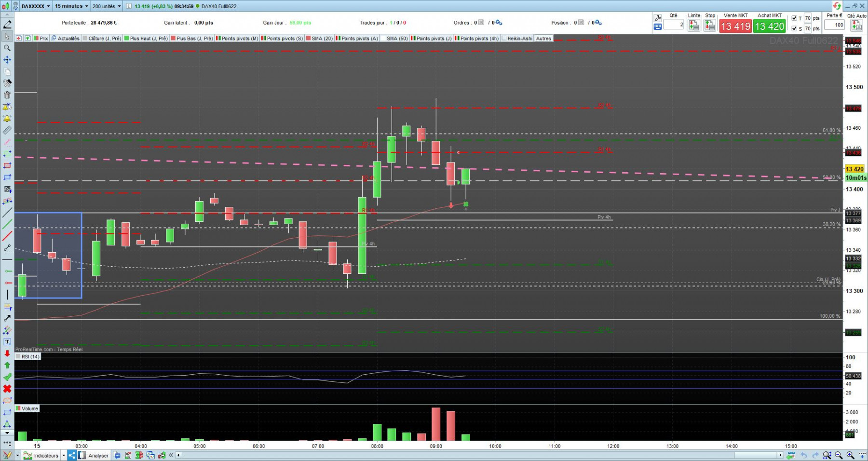The width and height of the screenshot is (868, 461).
Task: Open the Volume panel label
Action: click(x=27, y=408)
